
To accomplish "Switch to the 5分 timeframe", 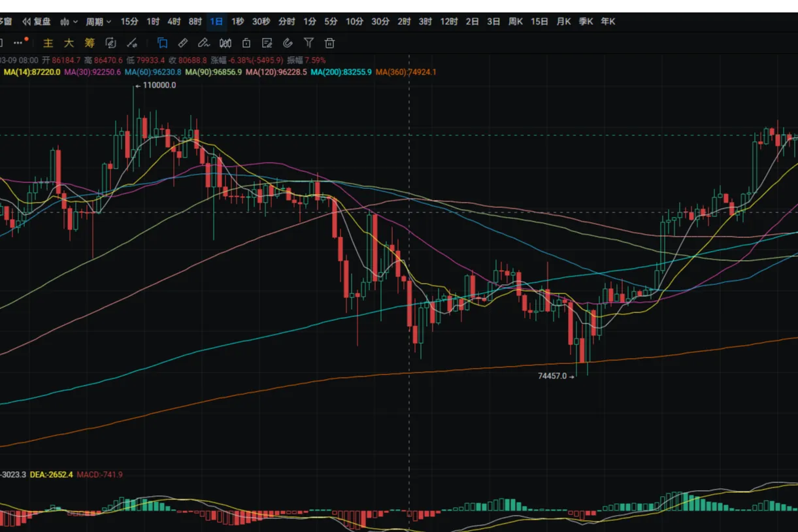I will [331, 22].
